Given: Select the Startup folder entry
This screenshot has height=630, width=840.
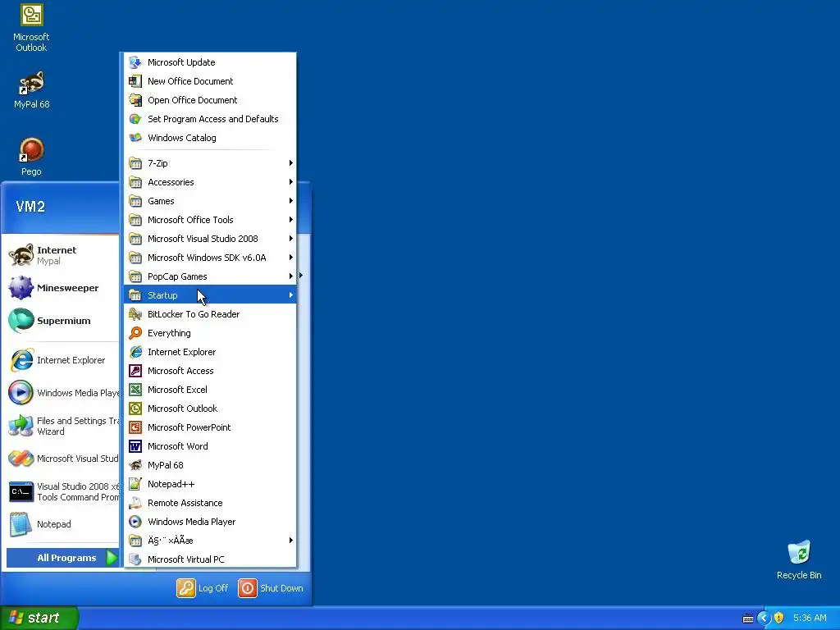Looking at the screenshot, I should point(210,295).
